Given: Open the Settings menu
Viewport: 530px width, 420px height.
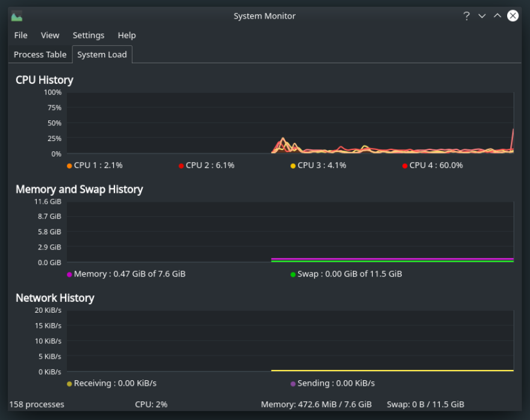Looking at the screenshot, I should pyautogui.click(x=89, y=35).
